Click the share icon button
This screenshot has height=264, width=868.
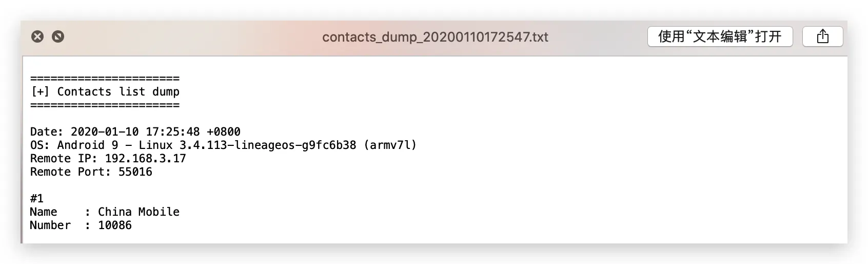click(822, 36)
